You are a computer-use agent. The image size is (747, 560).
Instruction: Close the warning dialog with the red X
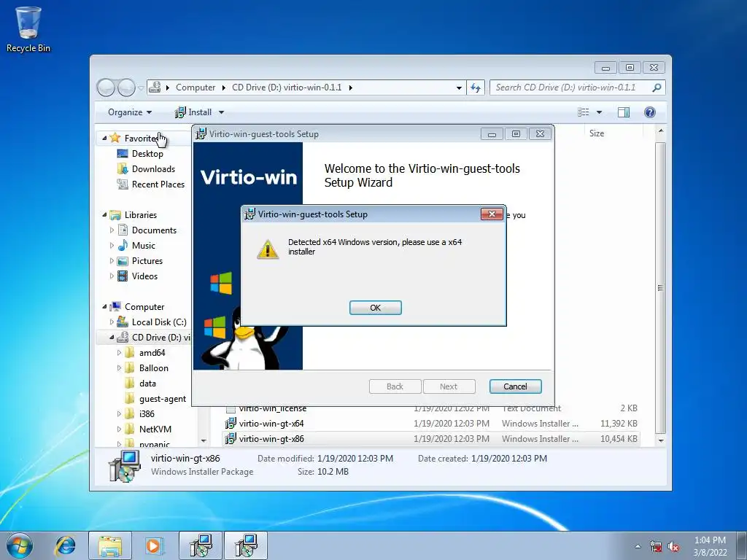coord(492,214)
